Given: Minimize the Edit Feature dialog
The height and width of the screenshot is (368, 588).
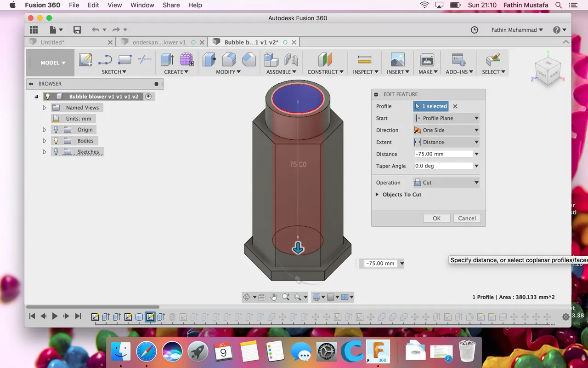Looking at the screenshot, I should click(376, 94).
